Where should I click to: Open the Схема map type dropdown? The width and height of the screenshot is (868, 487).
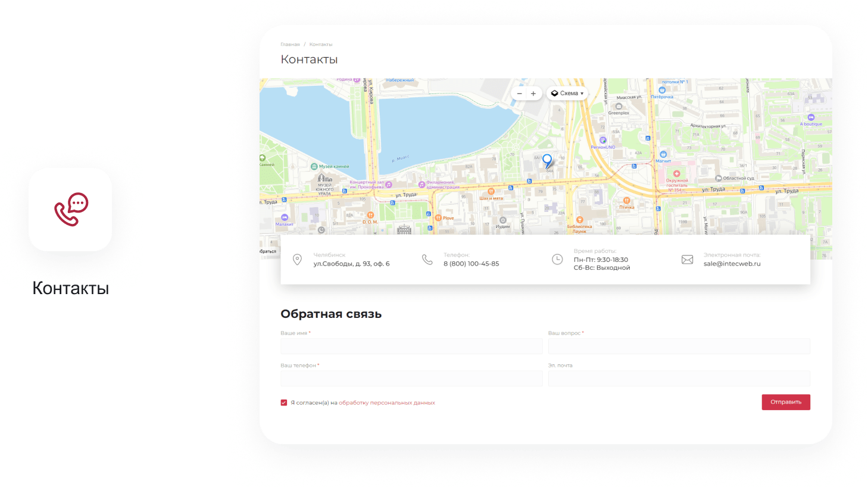(567, 93)
